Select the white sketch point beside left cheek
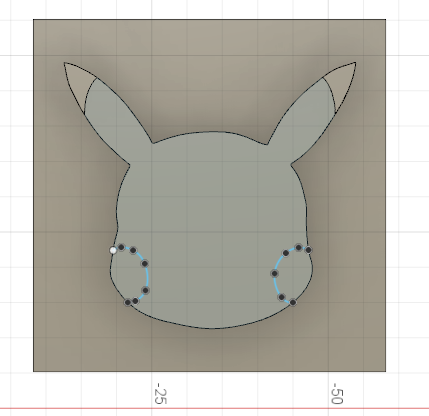This screenshot has height=416, width=429. click(x=113, y=250)
